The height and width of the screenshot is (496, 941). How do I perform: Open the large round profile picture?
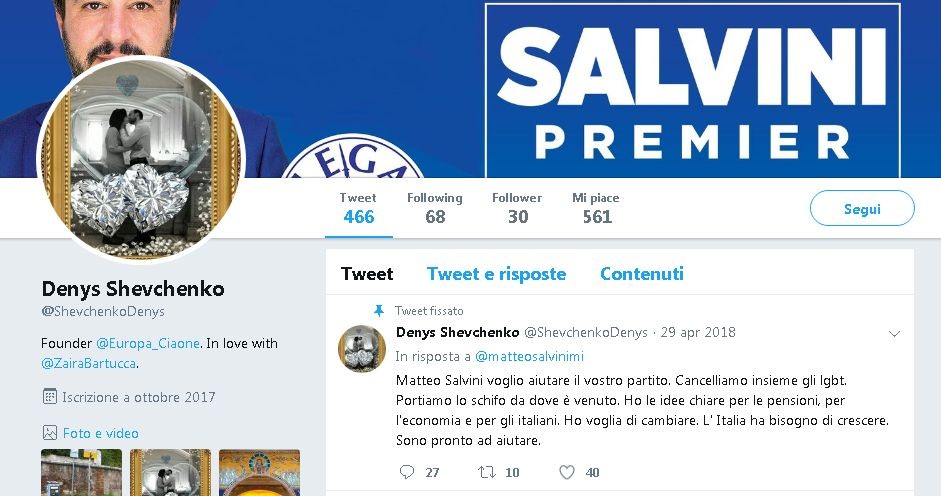point(141,159)
